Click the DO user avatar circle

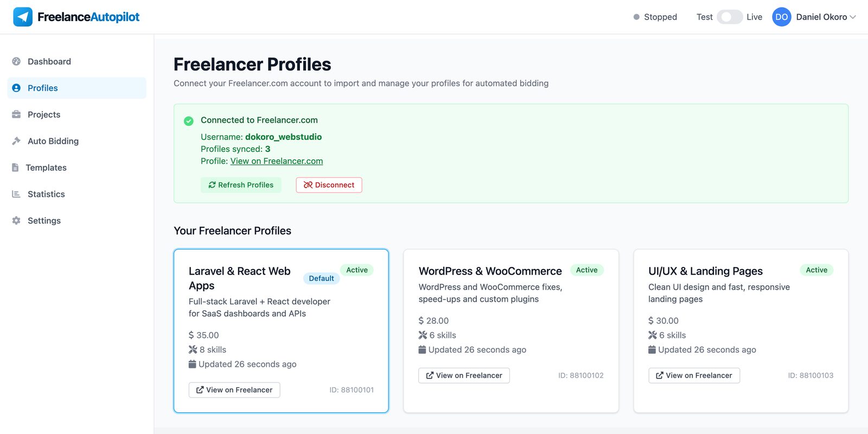(x=782, y=17)
